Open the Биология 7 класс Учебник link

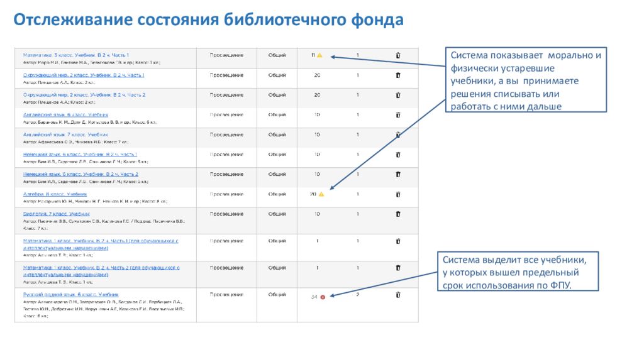coord(56,214)
